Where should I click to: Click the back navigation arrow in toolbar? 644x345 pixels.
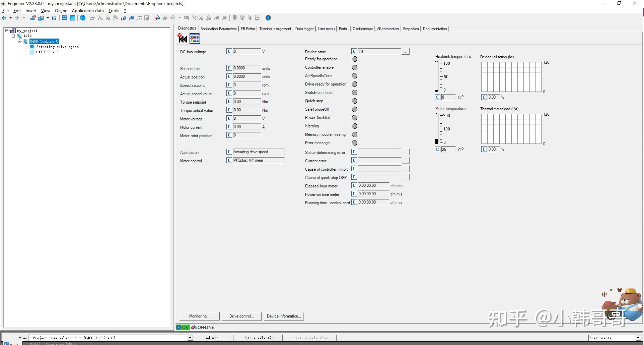click(x=4, y=18)
